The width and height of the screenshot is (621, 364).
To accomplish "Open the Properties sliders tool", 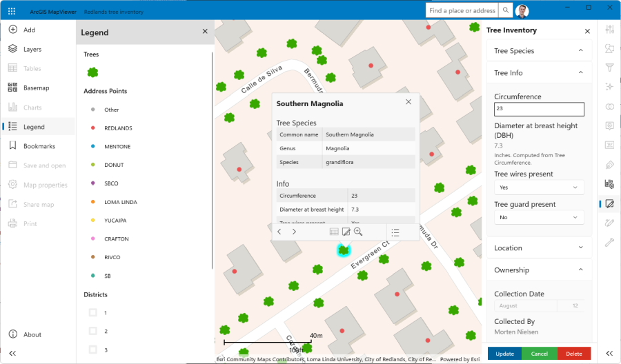I will [x=609, y=29].
